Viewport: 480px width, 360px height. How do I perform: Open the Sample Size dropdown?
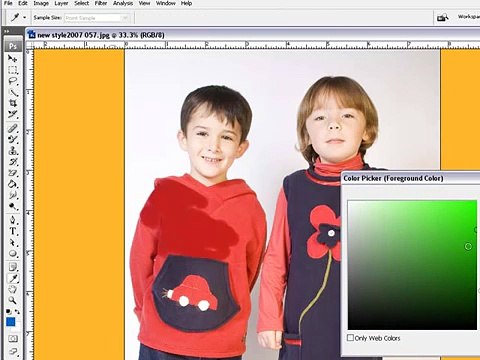coord(97,18)
